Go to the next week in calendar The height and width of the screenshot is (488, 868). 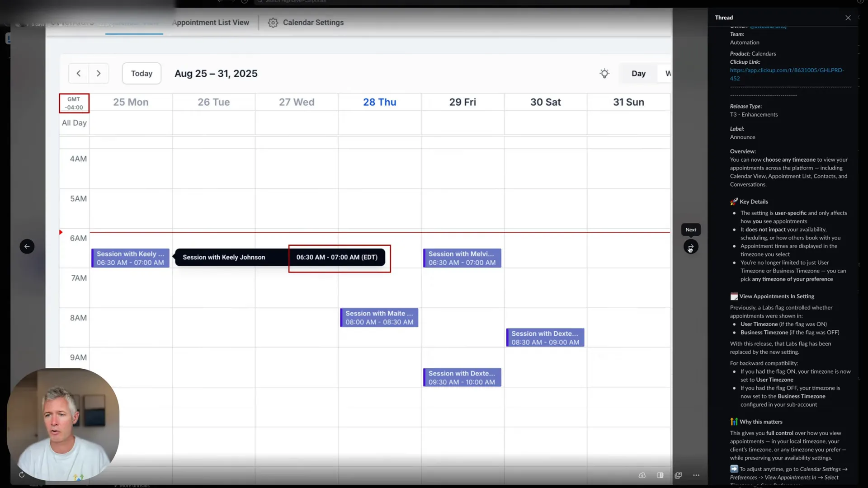click(x=99, y=73)
